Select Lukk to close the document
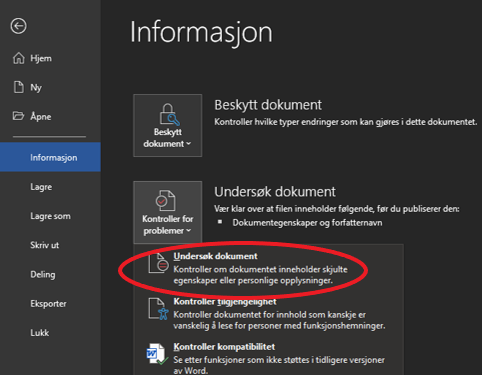 tap(50, 333)
